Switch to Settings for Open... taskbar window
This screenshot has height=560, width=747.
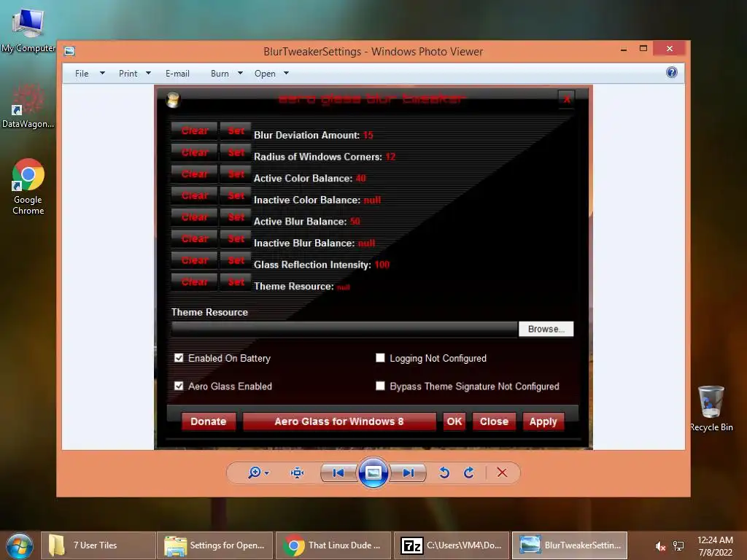point(215,545)
